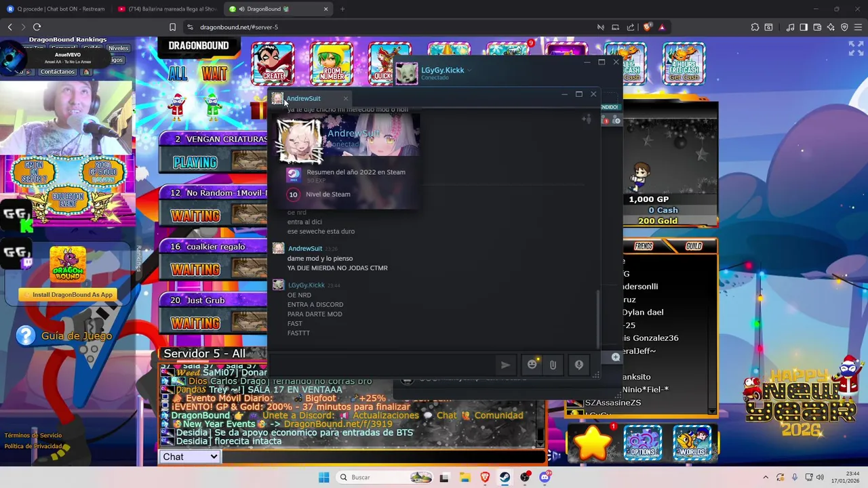Click Brave Shields lion icon in address bar
The image size is (868, 488).
[x=647, y=27]
